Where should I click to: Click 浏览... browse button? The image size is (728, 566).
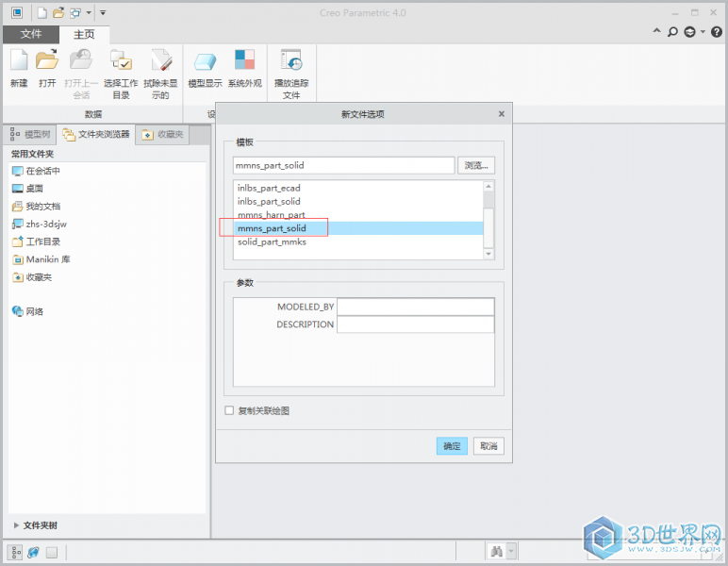coord(476,165)
